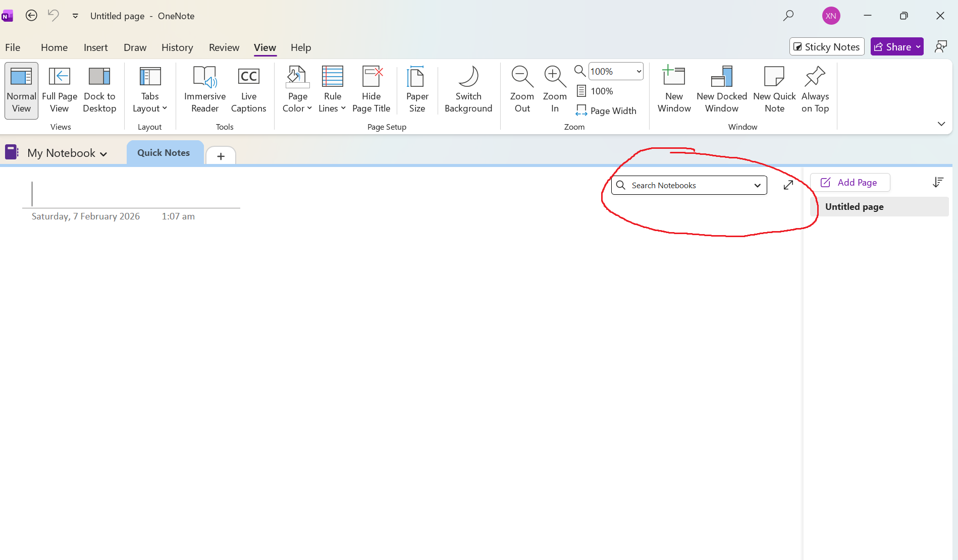
Task: Switch to the Draw tab
Action: pos(135,47)
